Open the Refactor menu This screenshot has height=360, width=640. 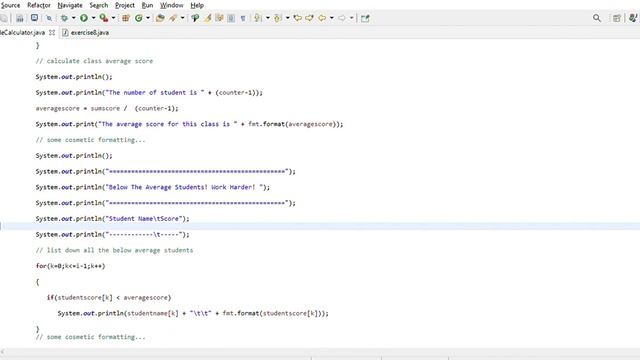click(x=39, y=5)
